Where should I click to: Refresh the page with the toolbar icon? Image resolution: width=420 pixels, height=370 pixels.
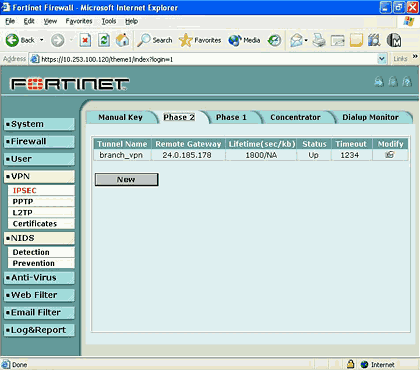pyautogui.click(x=104, y=40)
